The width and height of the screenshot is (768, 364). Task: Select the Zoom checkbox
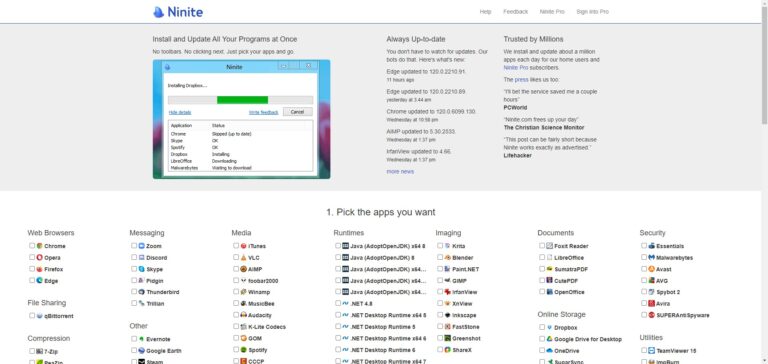click(134, 245)
